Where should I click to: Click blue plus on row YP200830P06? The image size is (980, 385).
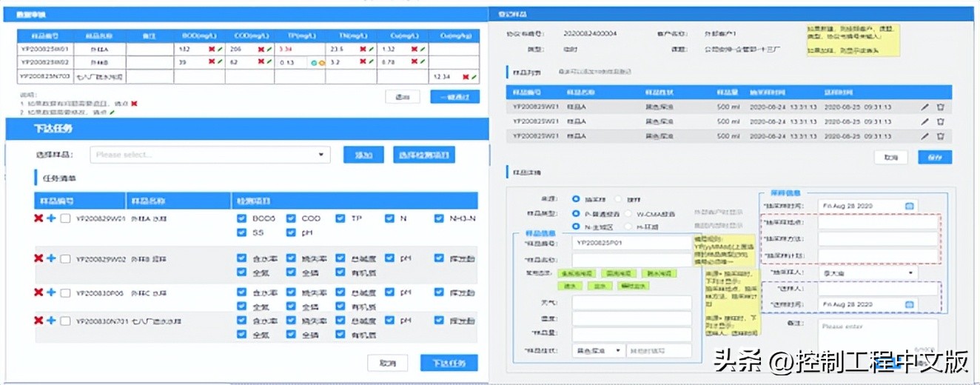51,292
